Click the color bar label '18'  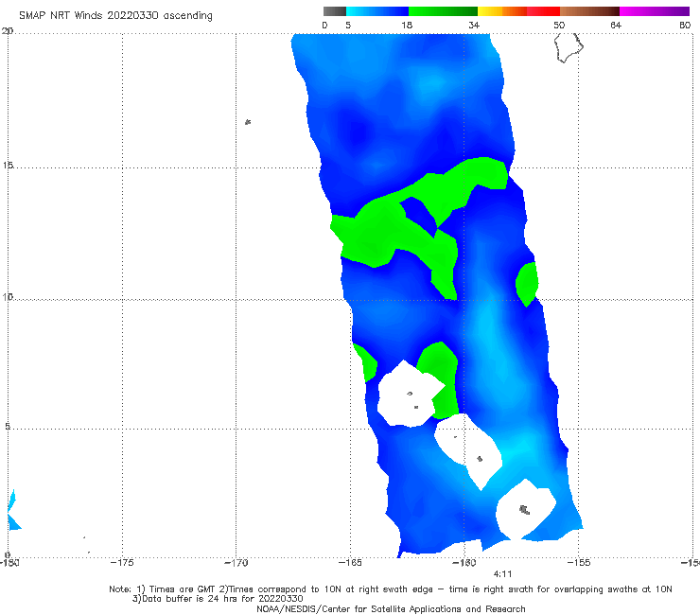coord(407,26)
